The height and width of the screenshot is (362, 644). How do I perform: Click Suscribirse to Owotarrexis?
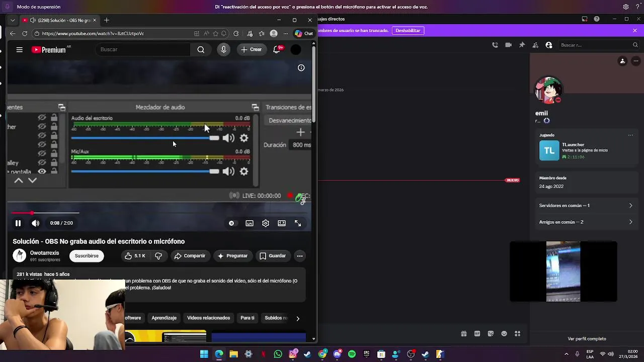coord(87,256)
